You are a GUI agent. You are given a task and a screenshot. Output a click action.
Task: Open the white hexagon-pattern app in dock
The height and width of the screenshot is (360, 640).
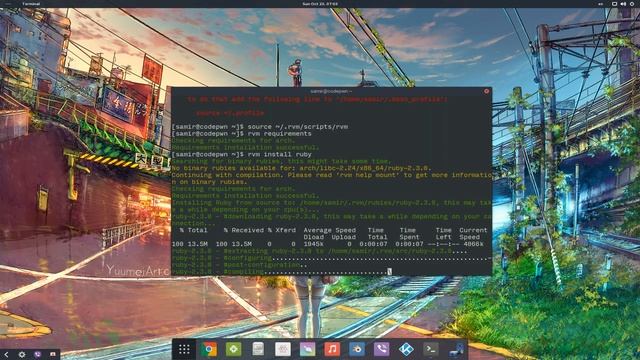tap(283, 349)
